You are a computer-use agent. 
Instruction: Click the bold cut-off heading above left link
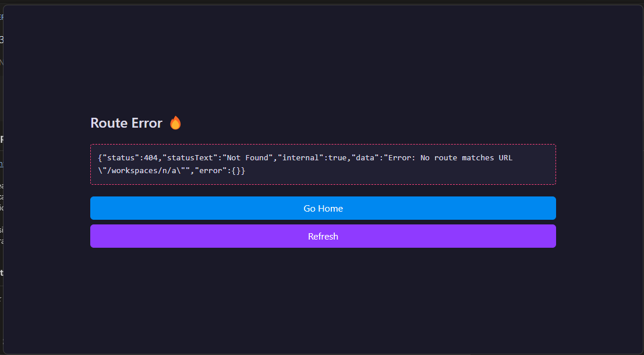2,139
